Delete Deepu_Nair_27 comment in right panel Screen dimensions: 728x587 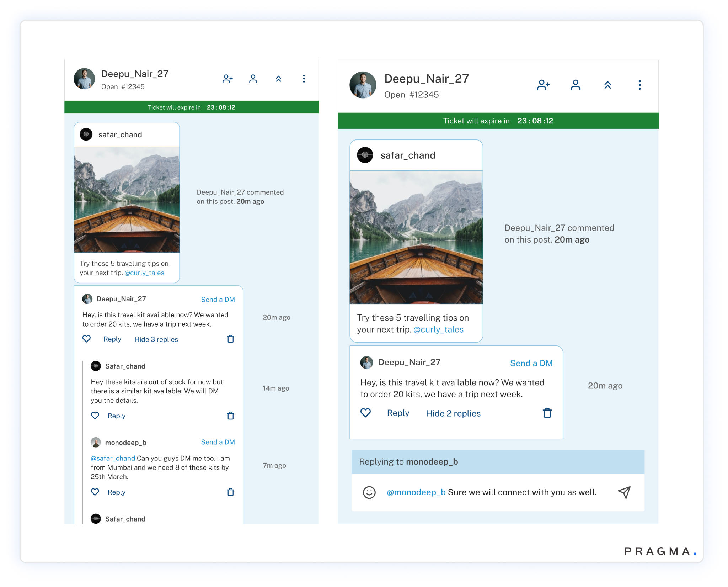(547, 413)
